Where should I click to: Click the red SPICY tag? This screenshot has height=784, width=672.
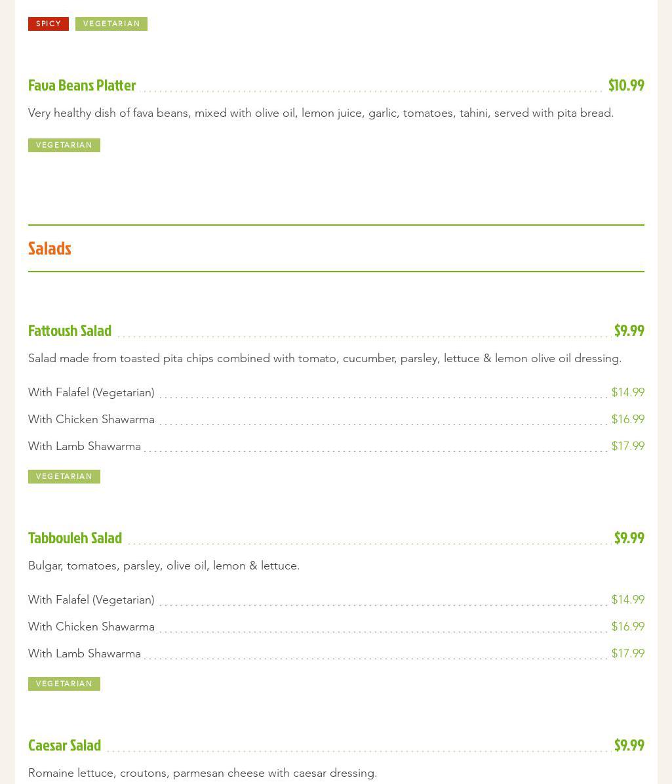[49, 24]
